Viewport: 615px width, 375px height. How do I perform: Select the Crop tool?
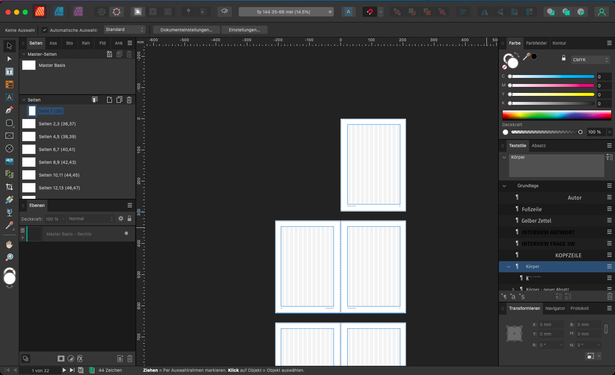pyautogui.click(x=9, y=187)
